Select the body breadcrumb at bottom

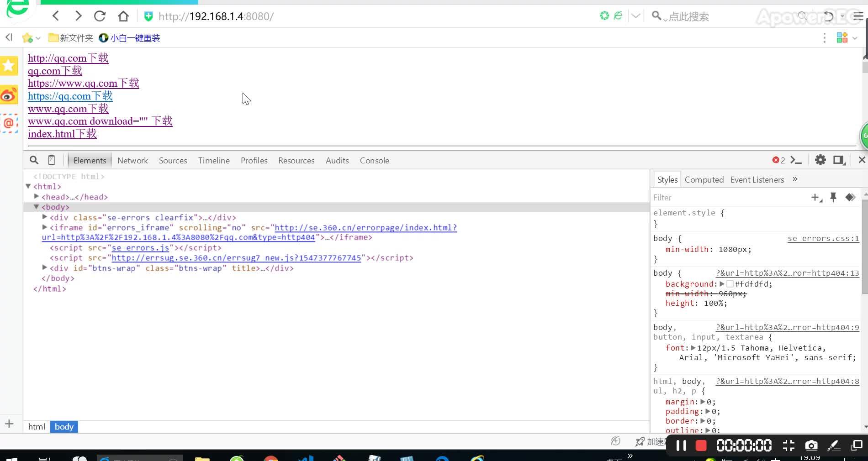(x=64, y=427)
